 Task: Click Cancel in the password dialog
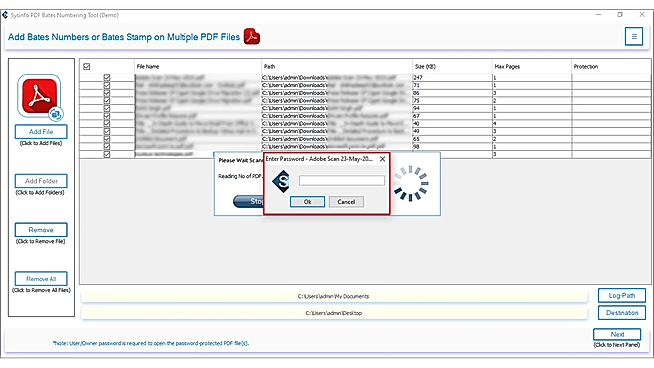tap(346, 202)
